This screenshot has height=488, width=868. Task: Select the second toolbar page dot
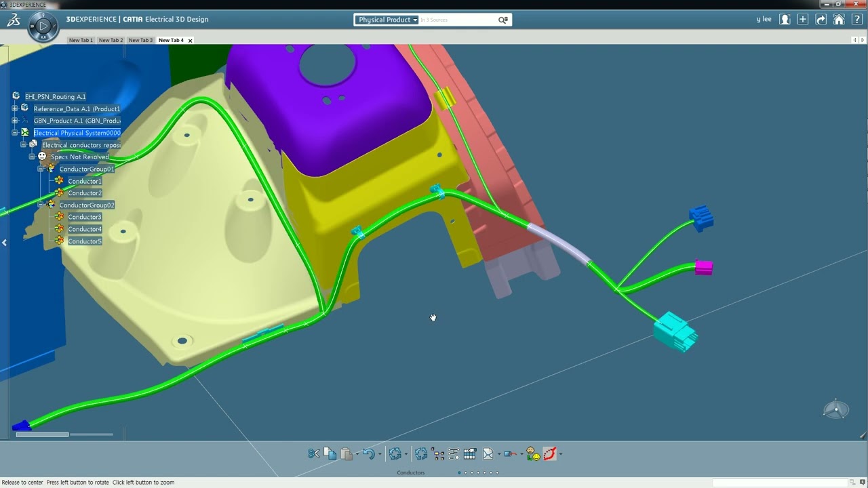pyautogui.click(x=465, y=472)
